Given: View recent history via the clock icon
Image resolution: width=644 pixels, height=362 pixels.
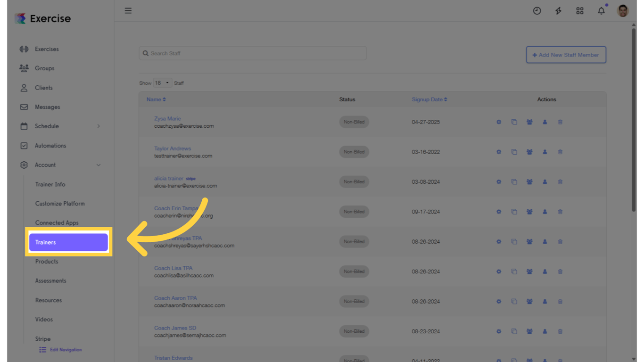Looking at the screenshot, I should pos(537,10).
